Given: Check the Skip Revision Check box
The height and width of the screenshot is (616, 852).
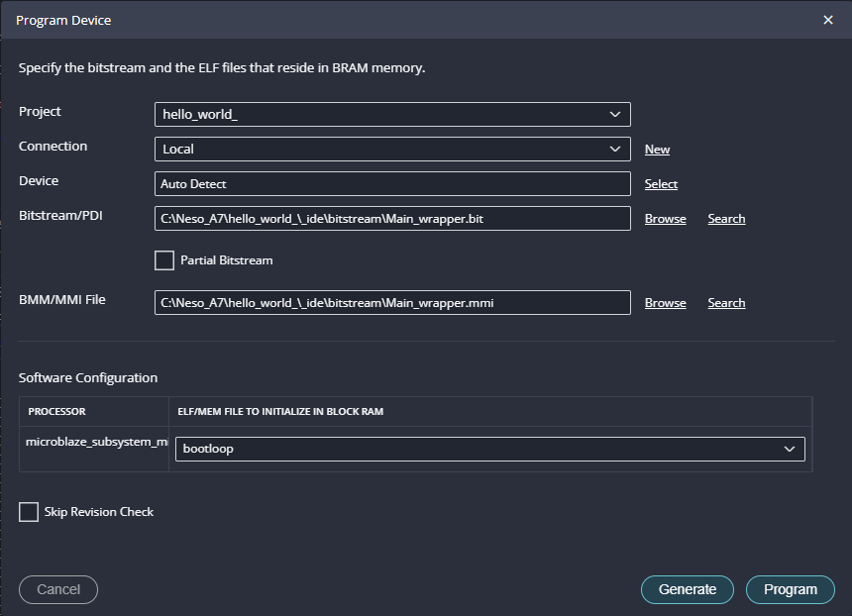Looking at the screenshot, I should (x=29, y=512).
